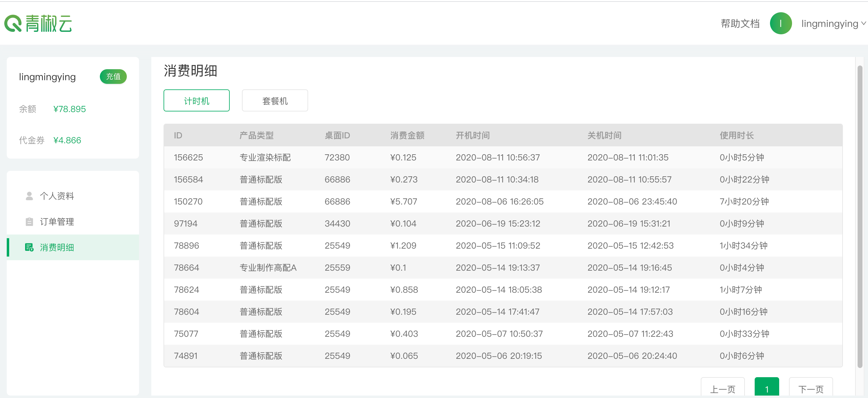Switch to the 套餐机 tab

click(275, 101)
